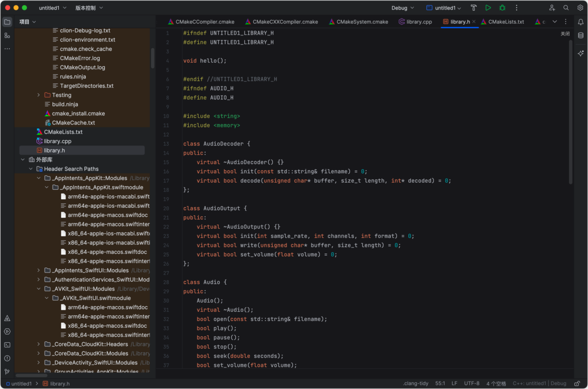Expand the _DeviceActivity_SwiftUI::Modules folder
This screenshot has height=389, width=588.
pyautogui.click(x=39, y=363)
